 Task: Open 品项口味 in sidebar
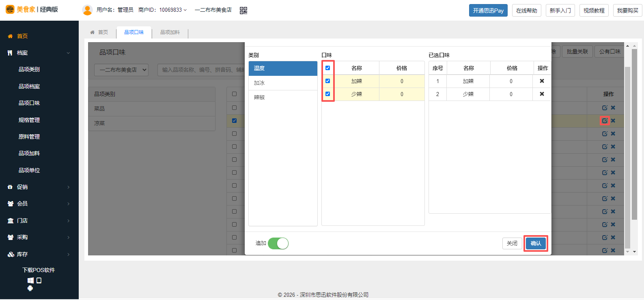[x=29, y=103]
